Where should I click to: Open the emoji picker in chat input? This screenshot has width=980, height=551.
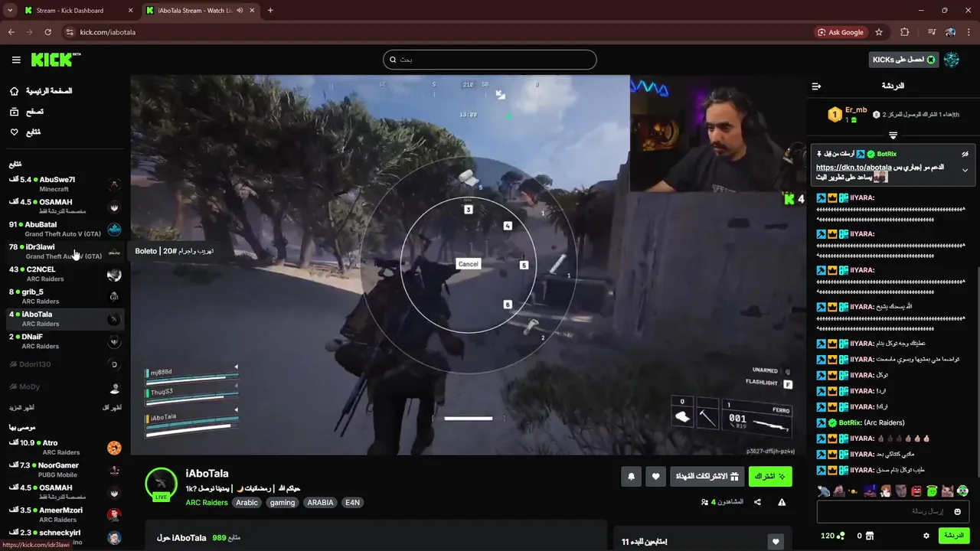click(957, 511)
